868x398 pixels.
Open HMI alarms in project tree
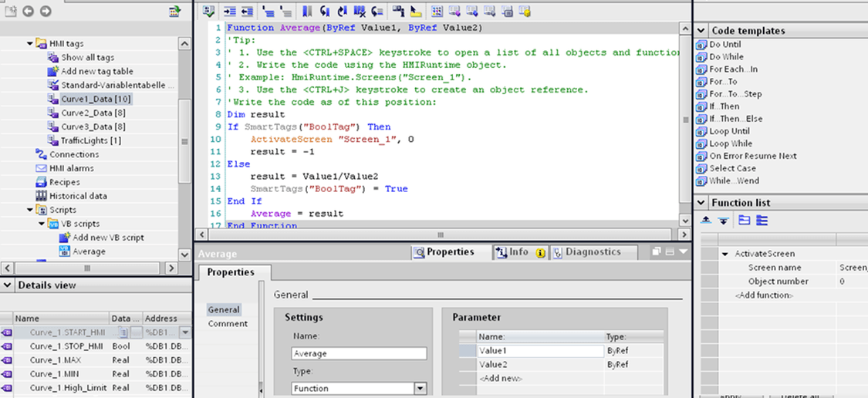(72, 168)
